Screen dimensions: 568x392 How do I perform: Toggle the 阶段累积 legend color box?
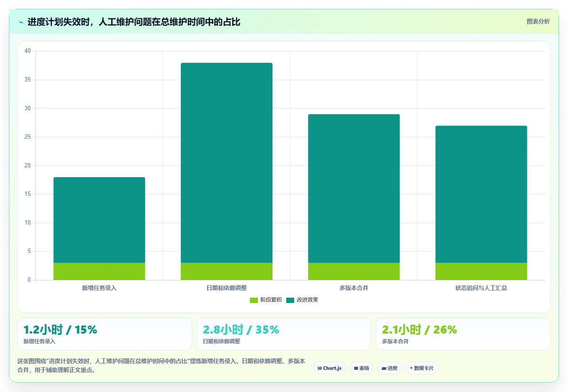254,300
